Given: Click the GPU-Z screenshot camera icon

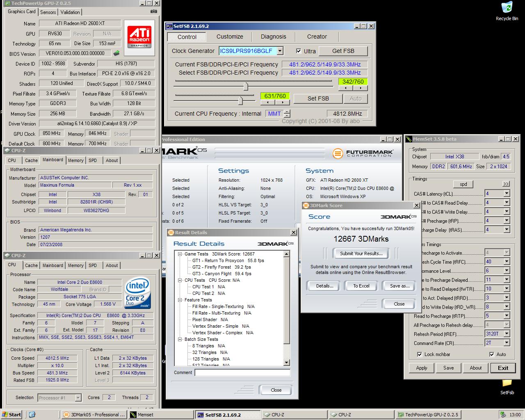Looking at the screenshot, I should (153, 12).
